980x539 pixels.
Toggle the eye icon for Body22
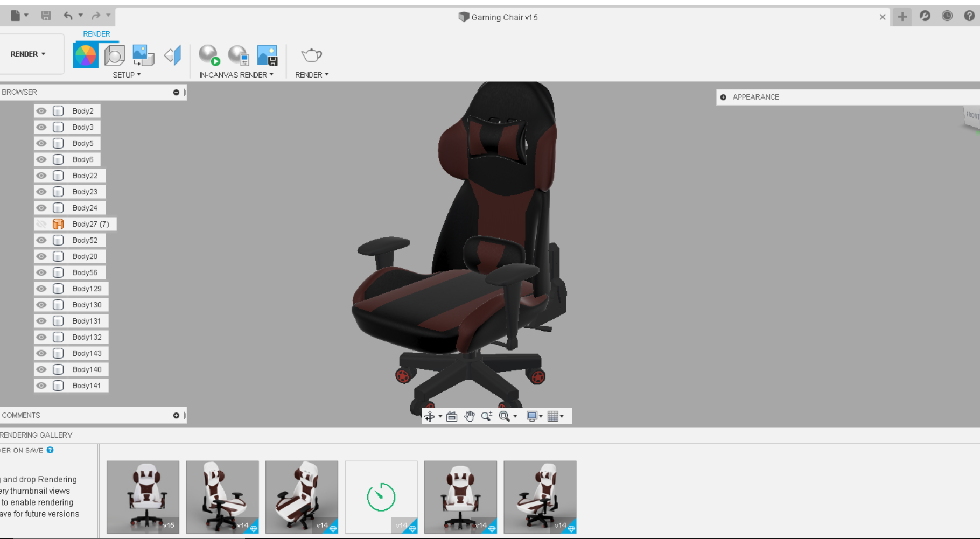[41, 176]
